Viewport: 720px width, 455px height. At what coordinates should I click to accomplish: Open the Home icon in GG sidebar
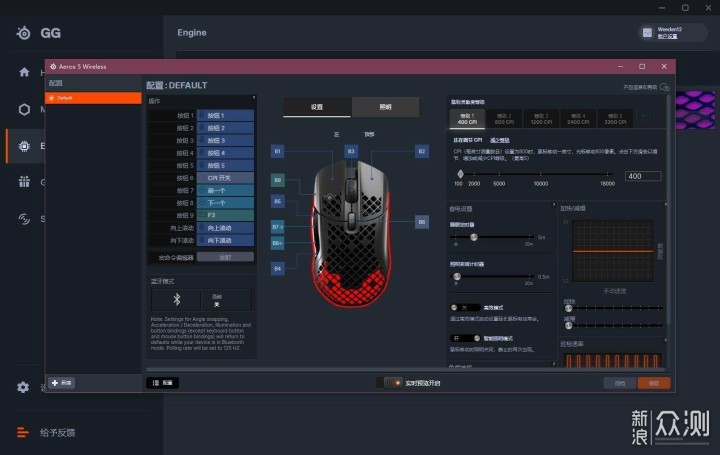(x=24, y=72)
